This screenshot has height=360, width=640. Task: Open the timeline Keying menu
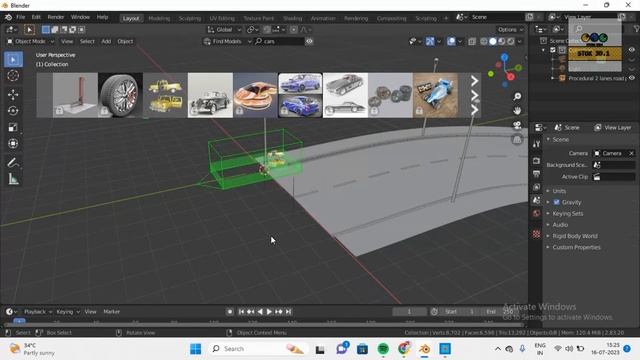tap(68, 311)
